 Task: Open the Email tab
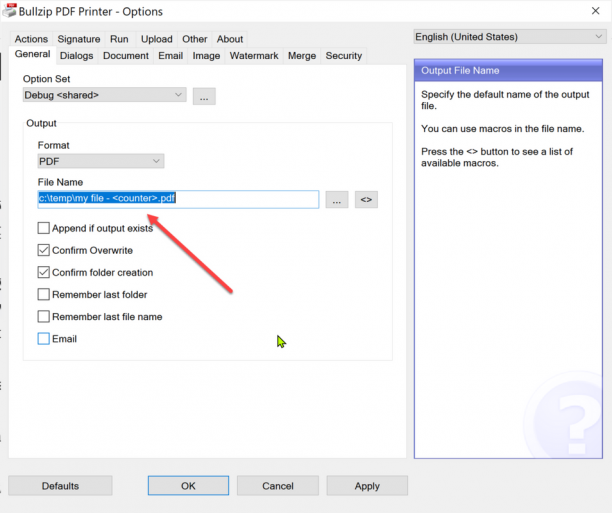171,56
